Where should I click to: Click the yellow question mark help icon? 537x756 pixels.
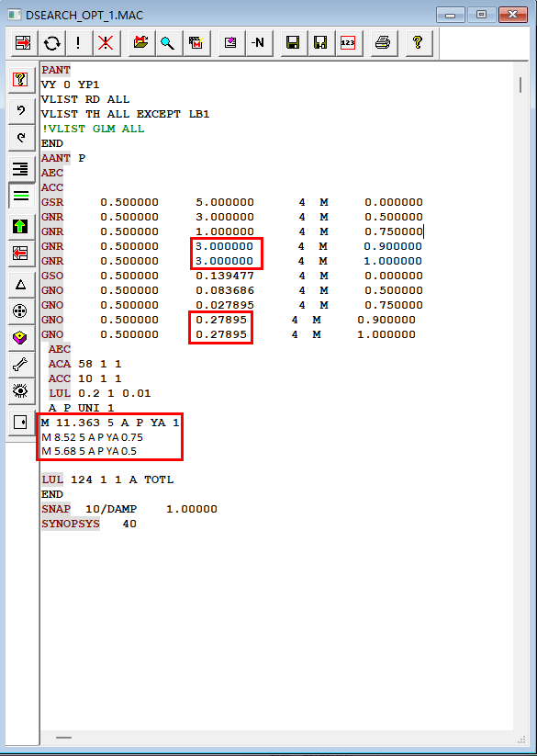(418, 43)
